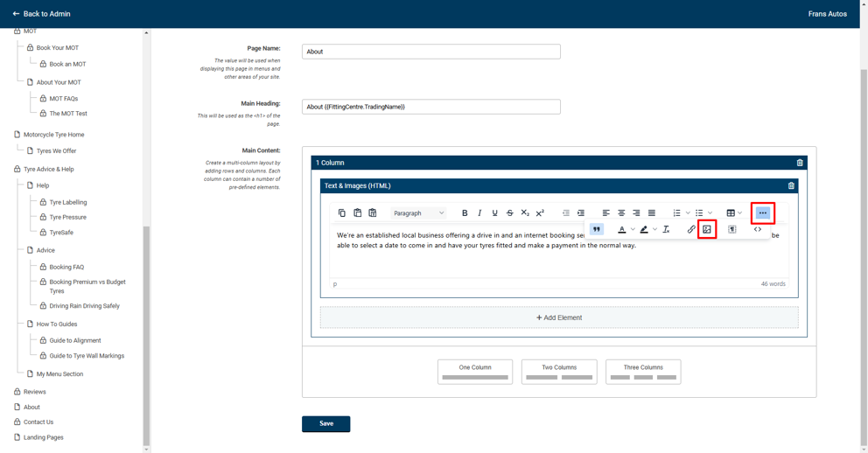
Task: Open Contact Us page in sidebar
Action: pos(38,422)
